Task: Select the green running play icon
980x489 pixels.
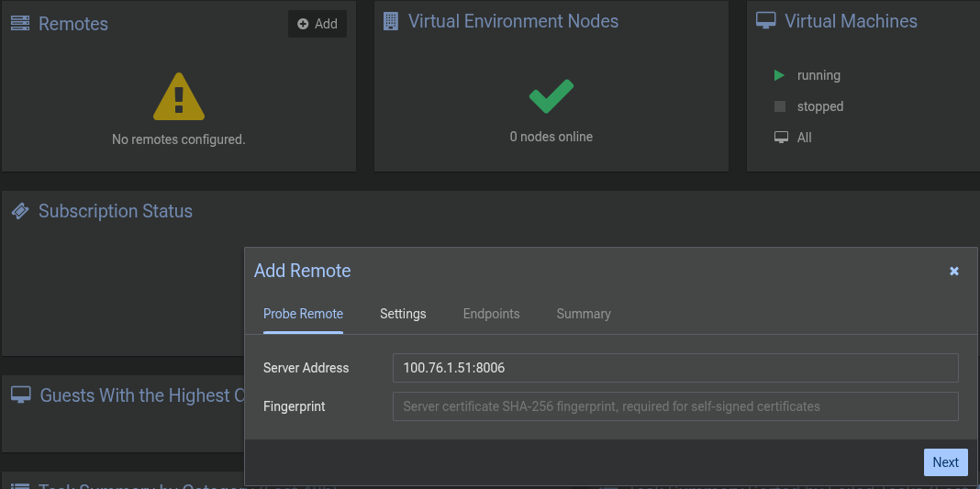Action: coord(780,75)
